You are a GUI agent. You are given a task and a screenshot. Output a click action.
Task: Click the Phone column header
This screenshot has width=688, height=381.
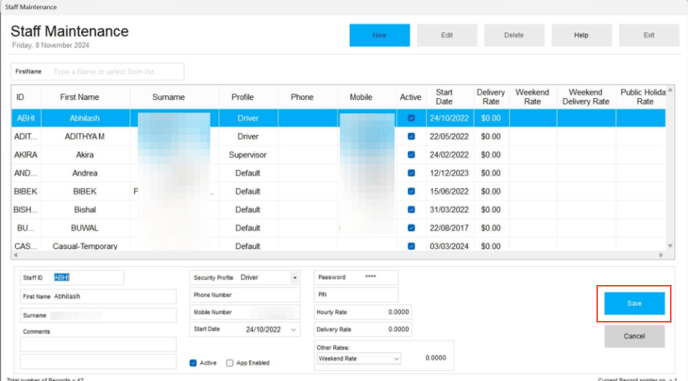pyautogui.click(x=302, y=97)
